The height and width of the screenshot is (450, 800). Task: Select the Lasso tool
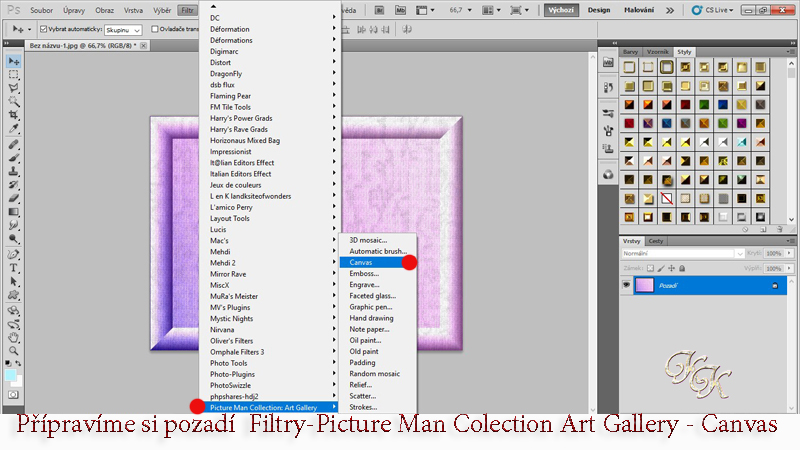[x=14, y=88]
